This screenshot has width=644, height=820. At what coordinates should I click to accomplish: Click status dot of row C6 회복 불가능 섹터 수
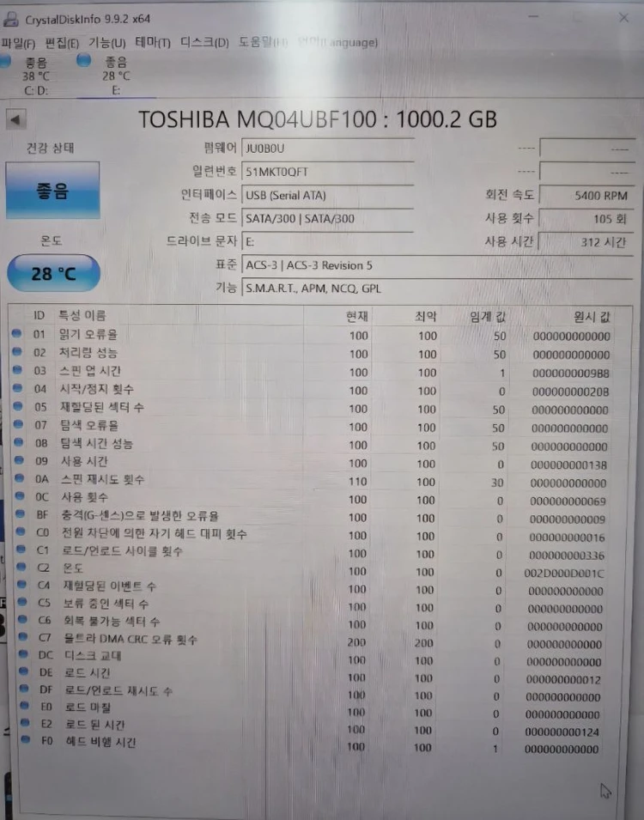pyautogui.click(x=22, y=619)
